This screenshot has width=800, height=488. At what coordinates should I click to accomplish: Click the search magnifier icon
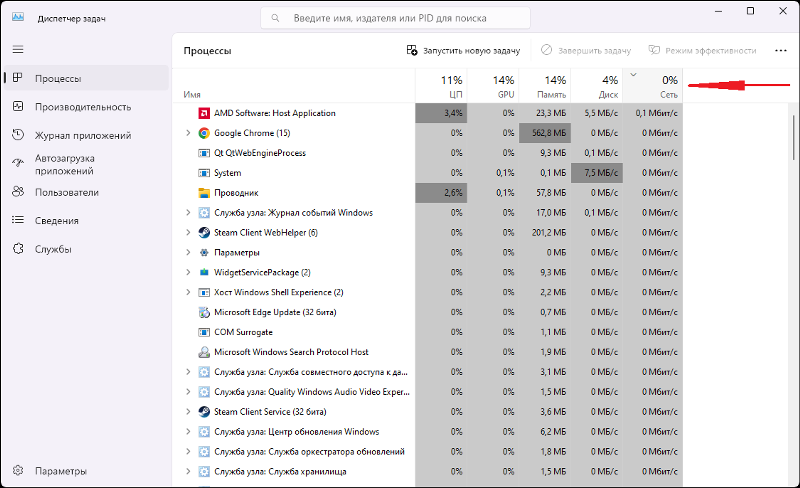click(275, 18)
